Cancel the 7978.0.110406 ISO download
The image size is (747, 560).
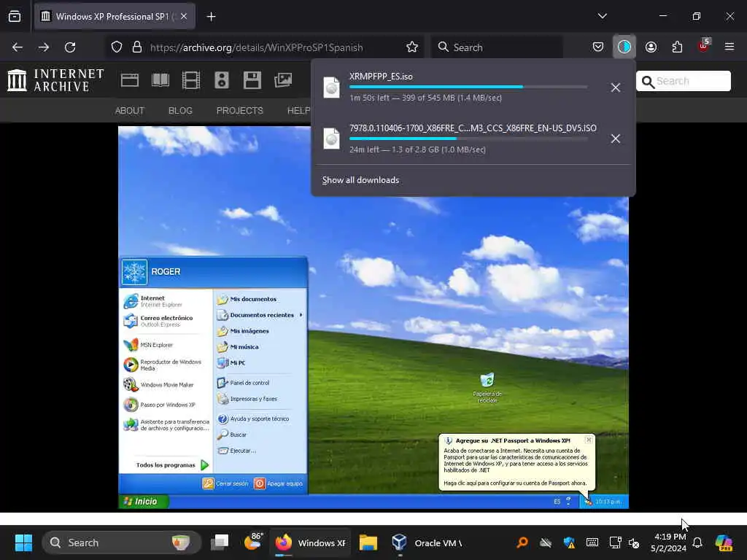(616, 139)
